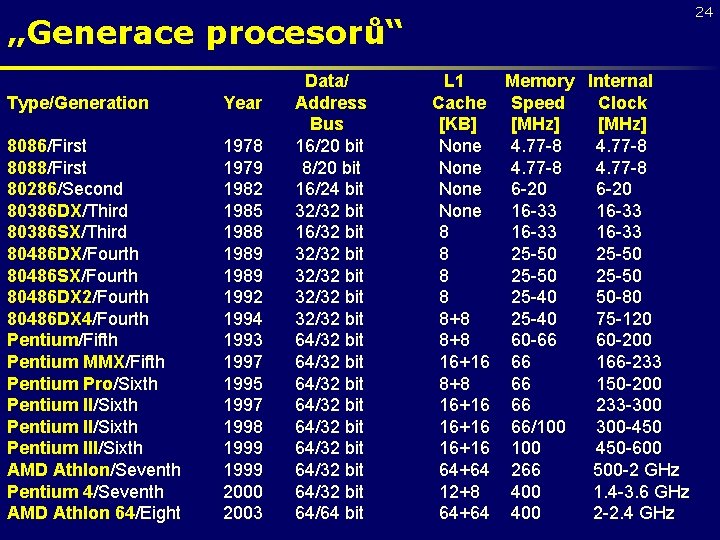Viewport: 720px width, 540px height.
Task: Click the internal clock 150-200
Action: coord(629,384)
